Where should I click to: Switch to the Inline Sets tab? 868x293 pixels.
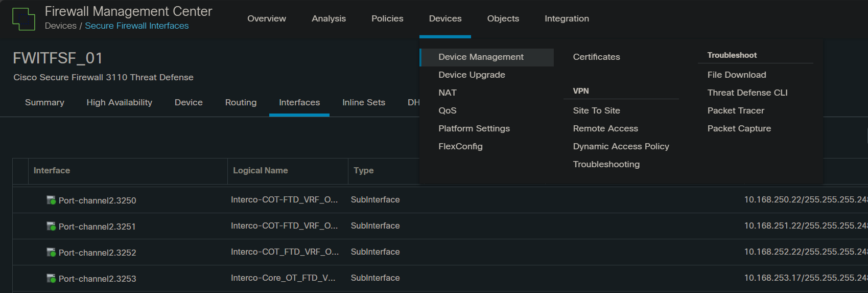click(x=364, y=102)
